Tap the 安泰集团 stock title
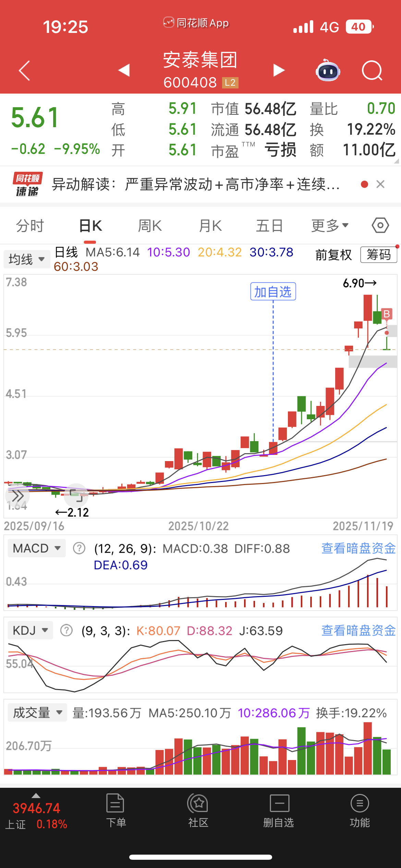401x868 pixels. [200, 60]
